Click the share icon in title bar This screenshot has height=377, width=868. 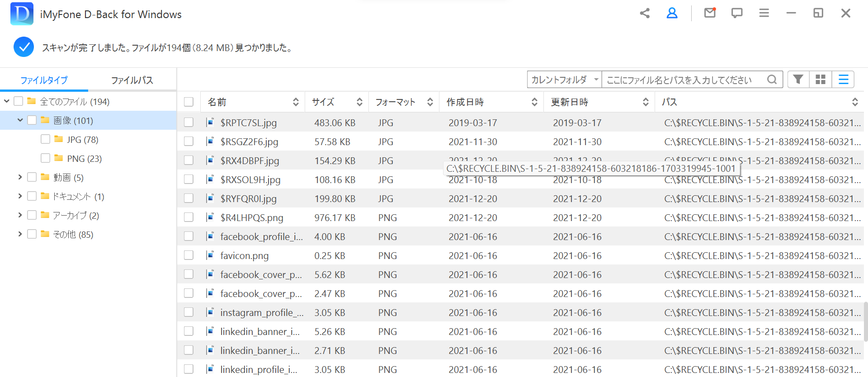(645, 14)
